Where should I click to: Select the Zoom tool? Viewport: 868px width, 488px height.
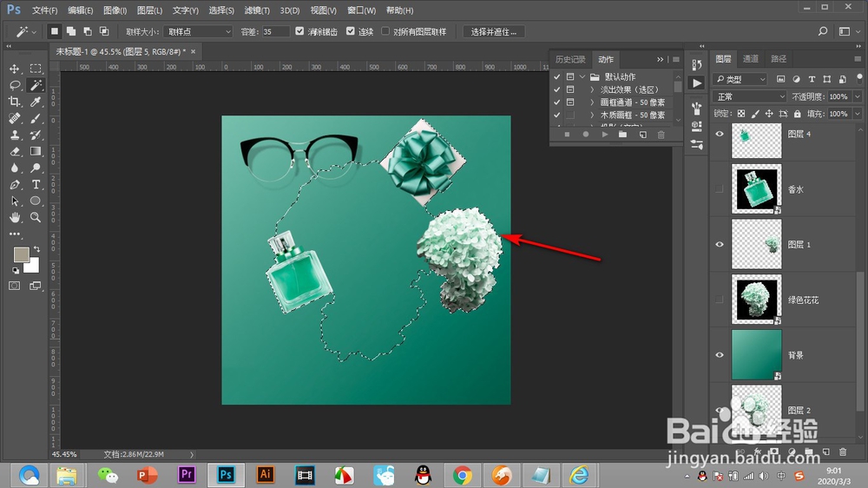click(36, 217)
